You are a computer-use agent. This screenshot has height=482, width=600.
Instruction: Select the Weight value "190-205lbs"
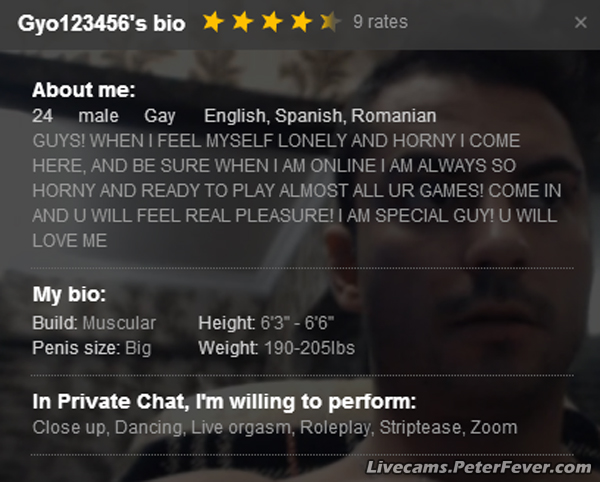point(309,349)
